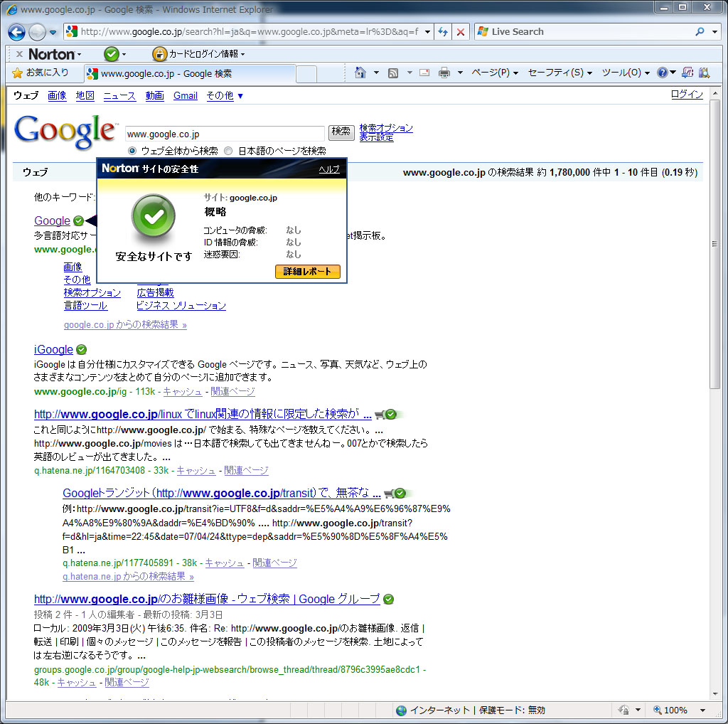The width and height of the screenshot is (728, 724).
Task: Open the セーフティ(S) menu
Action: pyautogui.click(x=560, y=73)
